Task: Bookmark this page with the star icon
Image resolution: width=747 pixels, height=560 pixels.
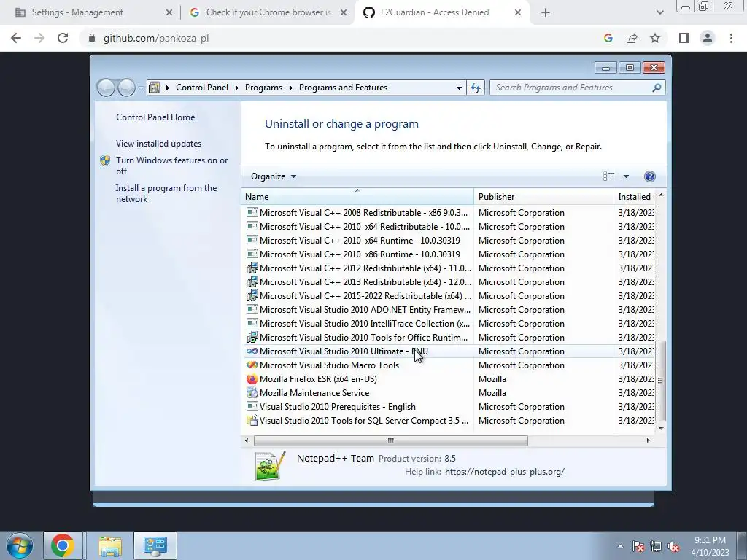Action: [655, 38]
